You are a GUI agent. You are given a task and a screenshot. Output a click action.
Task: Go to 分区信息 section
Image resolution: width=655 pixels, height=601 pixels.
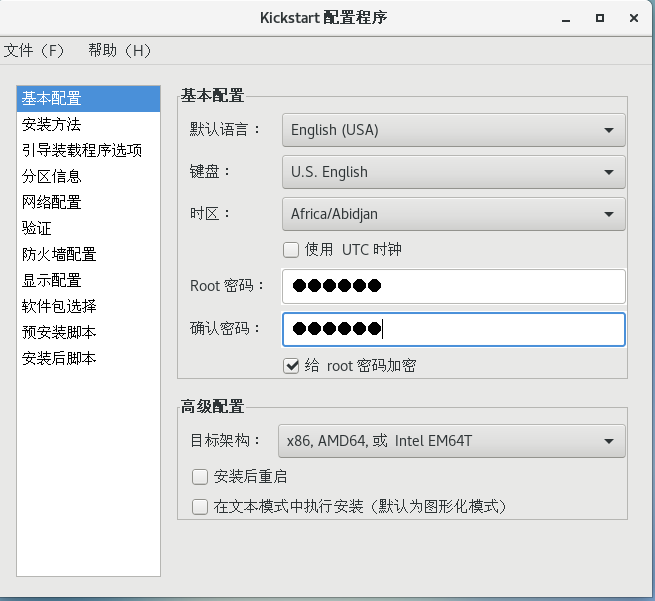pos(88,176)
